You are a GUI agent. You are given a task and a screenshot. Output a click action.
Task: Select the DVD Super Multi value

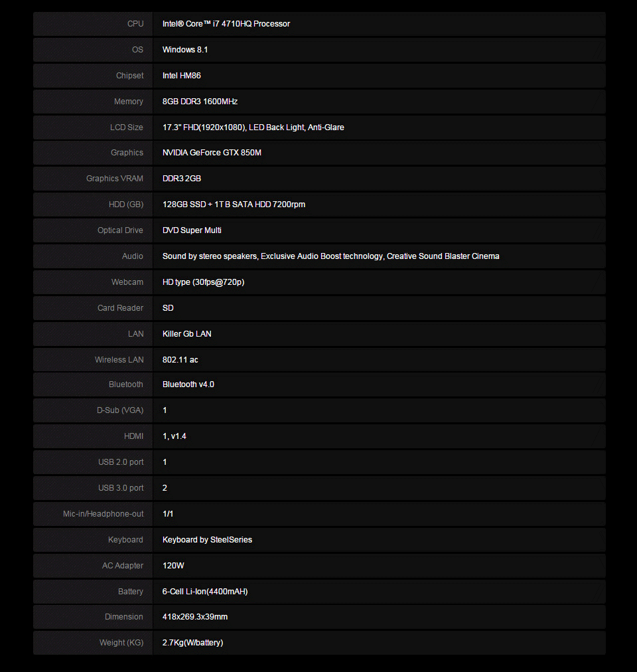coord(192,230)
